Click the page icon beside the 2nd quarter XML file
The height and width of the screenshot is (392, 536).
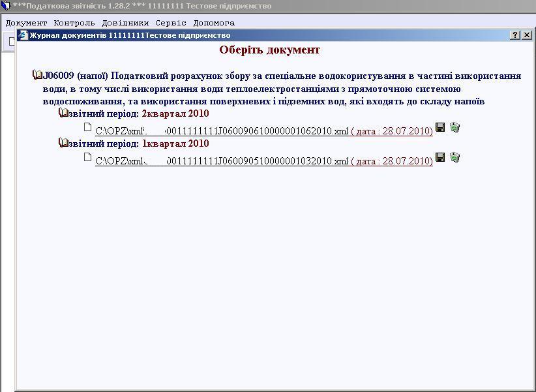point(88,128)
